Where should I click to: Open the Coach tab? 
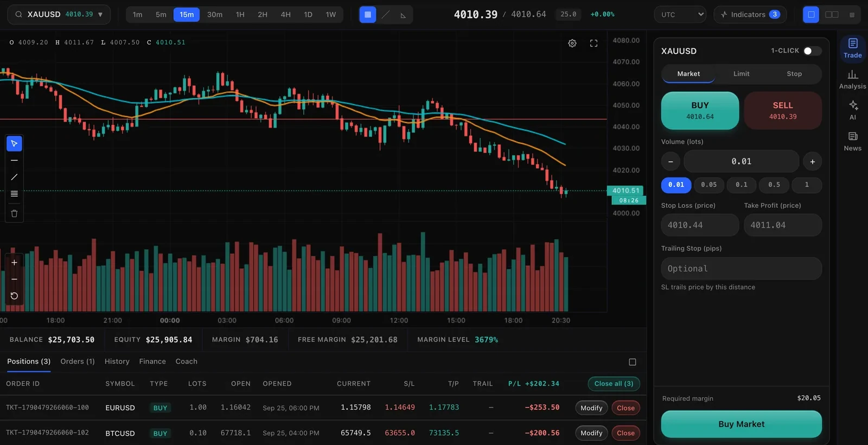(x=187, y=361)
